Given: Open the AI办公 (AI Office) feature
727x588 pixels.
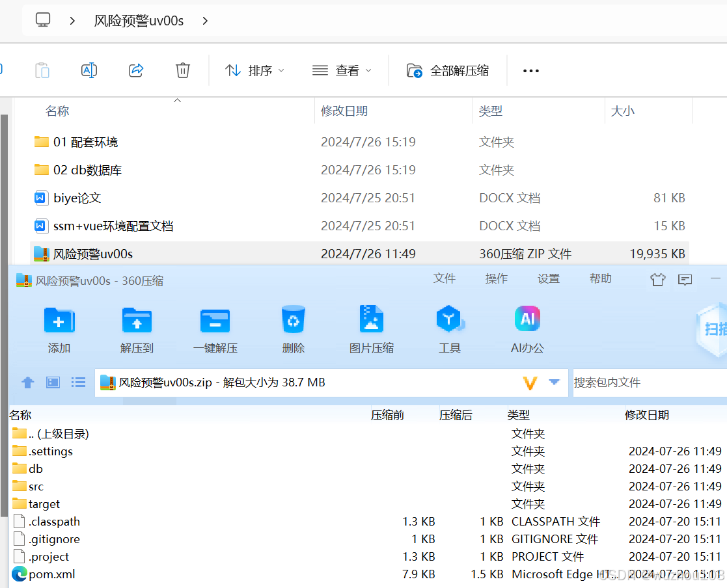Looking at the screenshot, I should click(x=527, y=328).
